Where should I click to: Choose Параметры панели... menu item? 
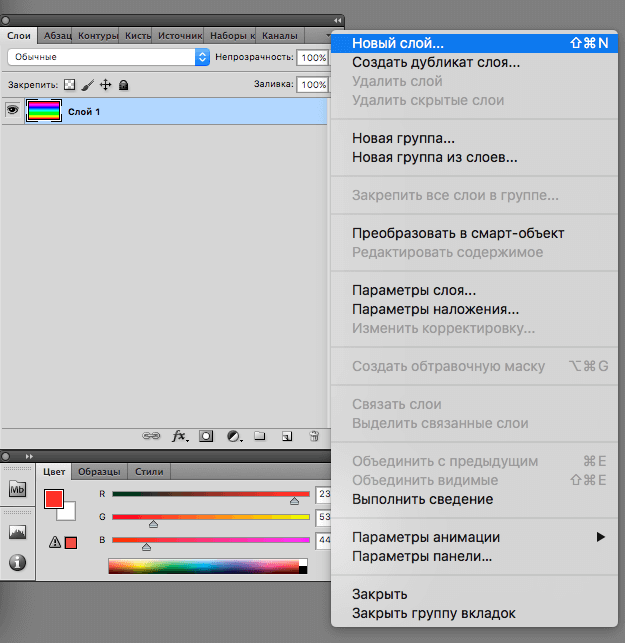pyautogui.click(x=474, y=556)
